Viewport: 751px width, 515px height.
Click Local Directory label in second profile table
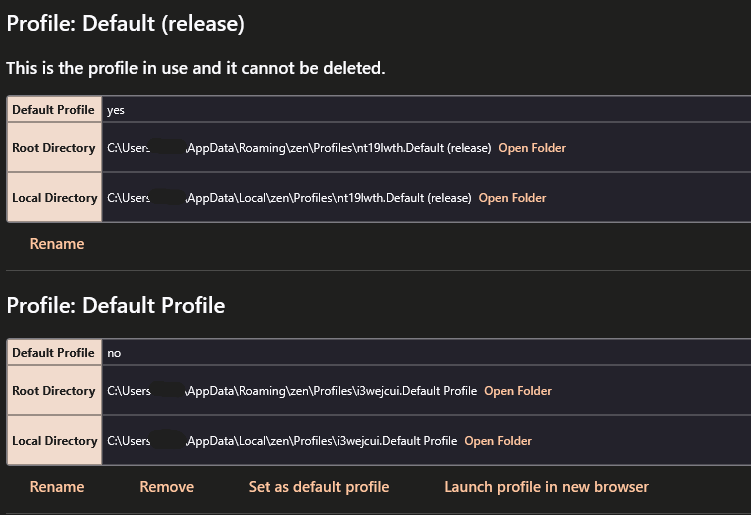pyautogui.click(x=55, y=441)
